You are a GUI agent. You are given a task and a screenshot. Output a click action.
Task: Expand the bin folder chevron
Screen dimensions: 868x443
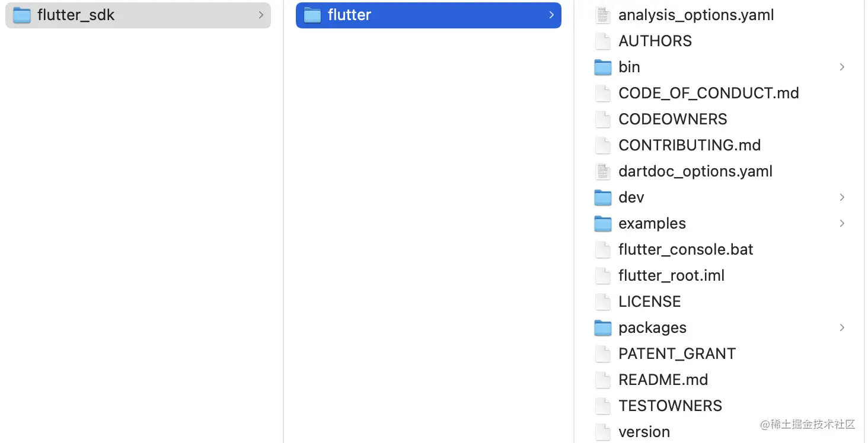pyautogui.click(x=842, y=68)
